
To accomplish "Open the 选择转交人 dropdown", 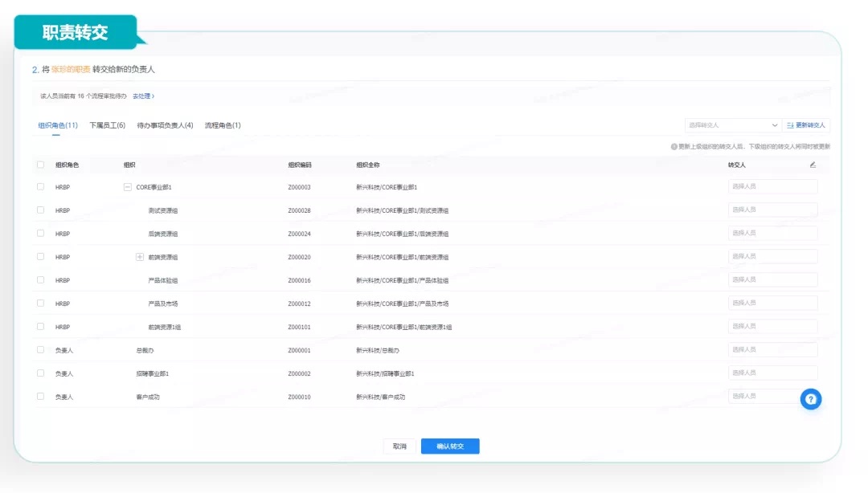I will pos(732,125).
